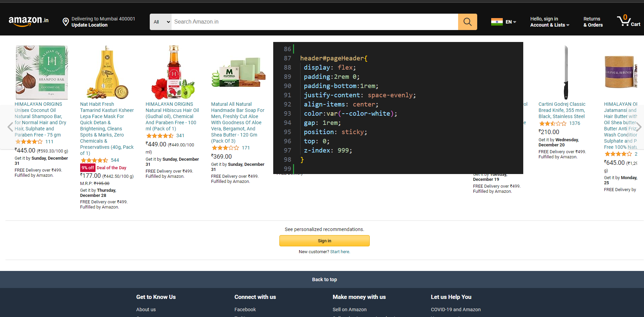Open COVID-19 and Amazon footer link

[x=456, y=309]
